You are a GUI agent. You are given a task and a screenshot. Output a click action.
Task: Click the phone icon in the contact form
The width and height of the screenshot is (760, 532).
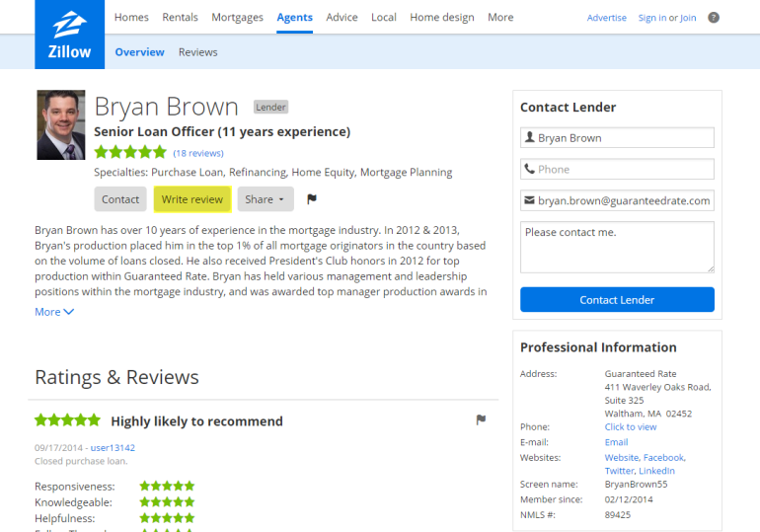[530, 169]
